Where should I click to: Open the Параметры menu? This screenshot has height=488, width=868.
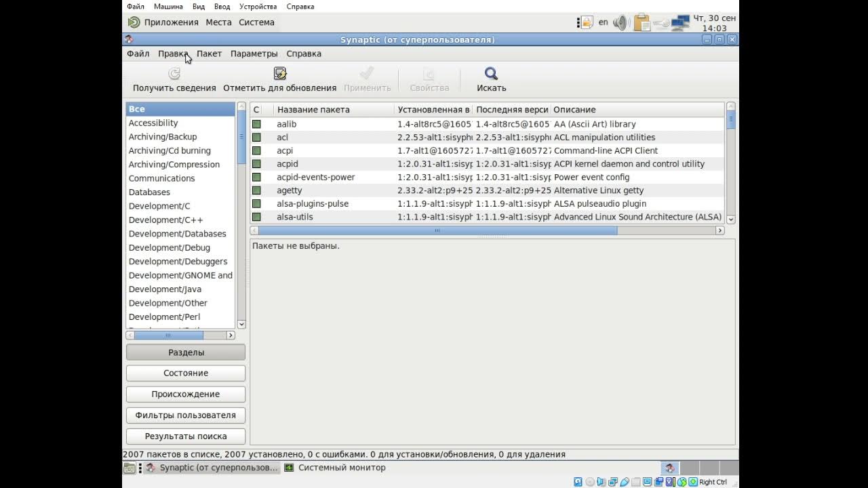tap(254, 54)
